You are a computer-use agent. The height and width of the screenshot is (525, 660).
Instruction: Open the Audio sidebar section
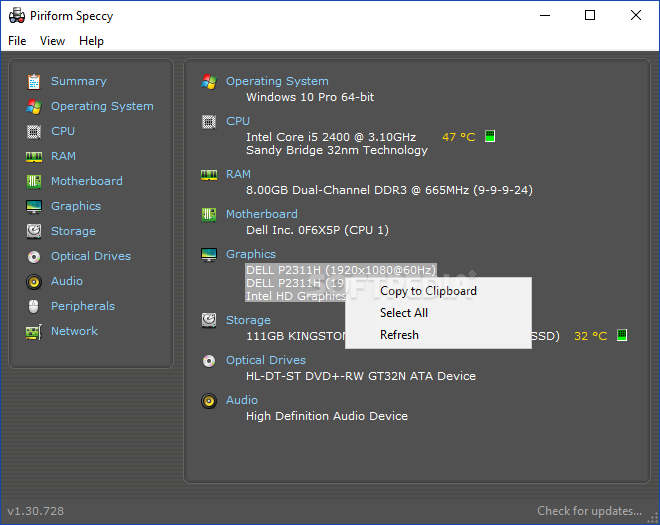[67, 281]
